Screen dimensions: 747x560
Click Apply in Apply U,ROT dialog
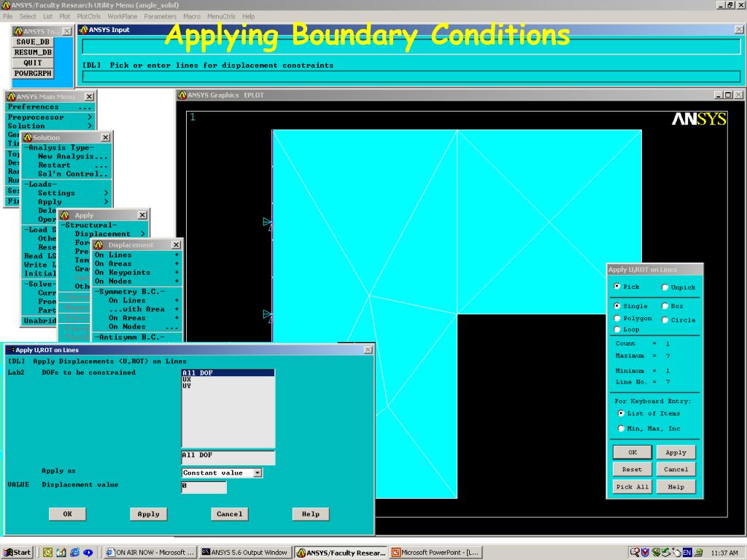point(148,514)
